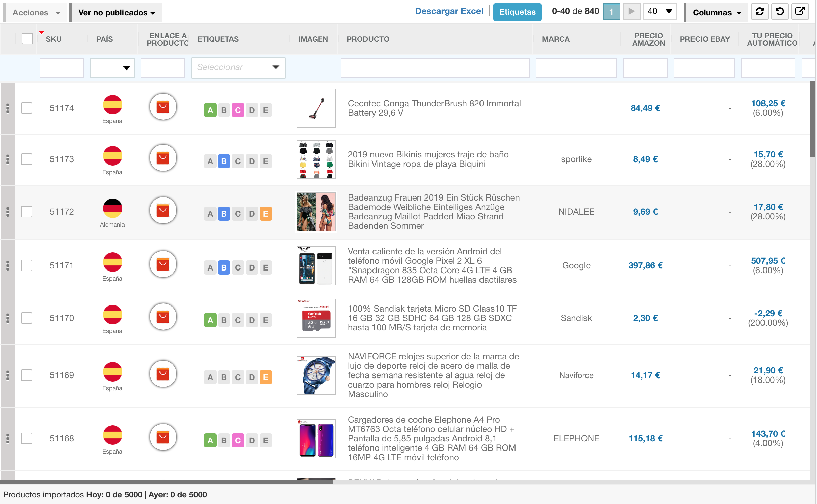
Task: Open the Acciones dropdown
Action: pos(36,13)
